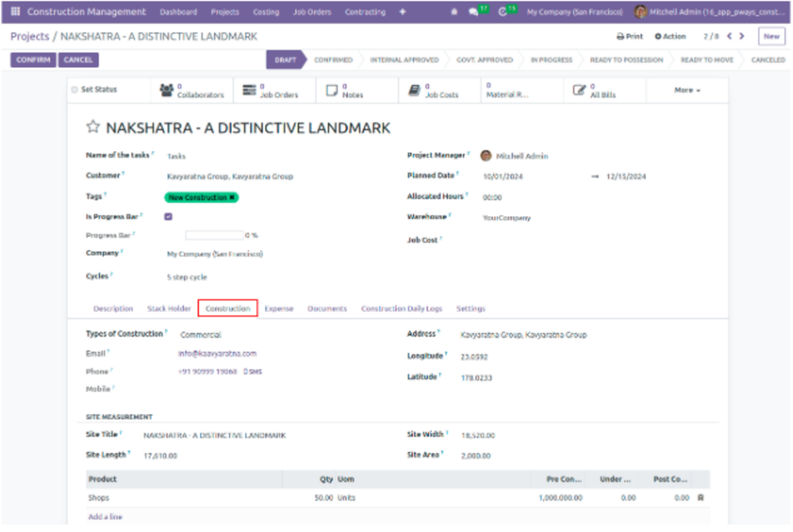793x532 pixels.
Task: Open the All Bills stat button
Action: coord(595,91)
